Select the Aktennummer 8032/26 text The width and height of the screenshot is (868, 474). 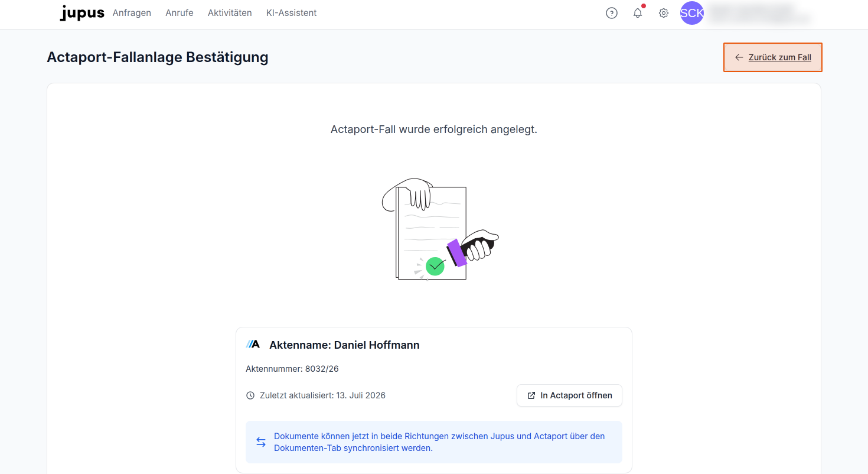[292, 369]
